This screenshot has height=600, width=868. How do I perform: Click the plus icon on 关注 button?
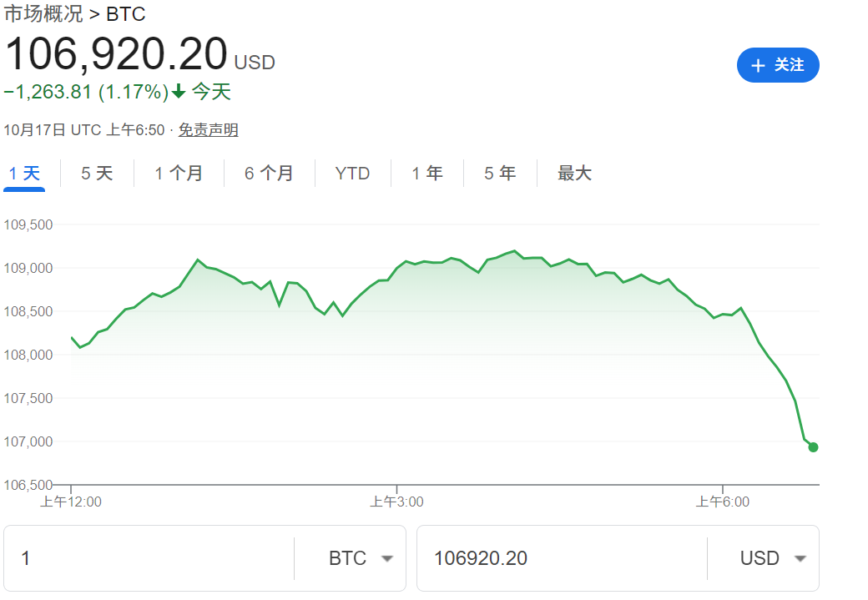pyautogui.click(x=758, y=66)
